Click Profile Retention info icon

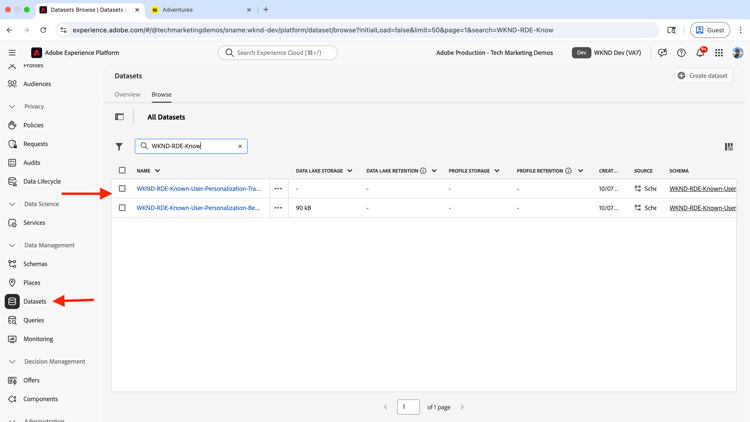click(x=568, y=171)
